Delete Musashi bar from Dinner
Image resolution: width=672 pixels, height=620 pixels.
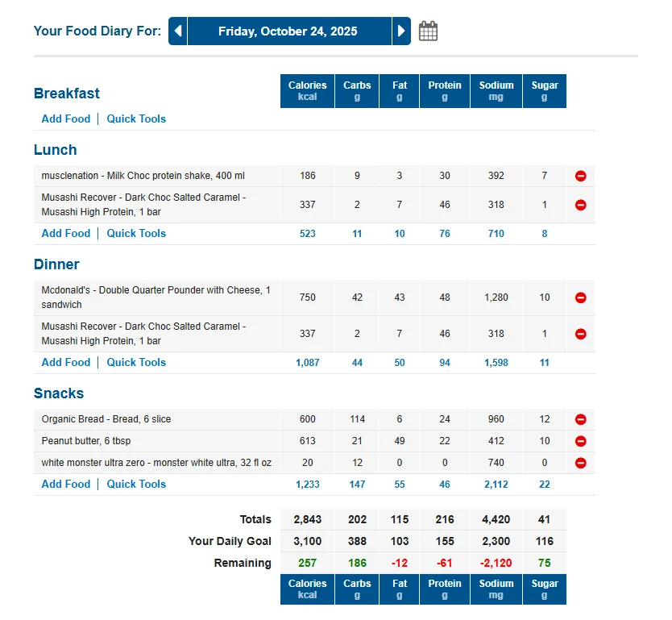pyautogui.click(x=580, y=334)
